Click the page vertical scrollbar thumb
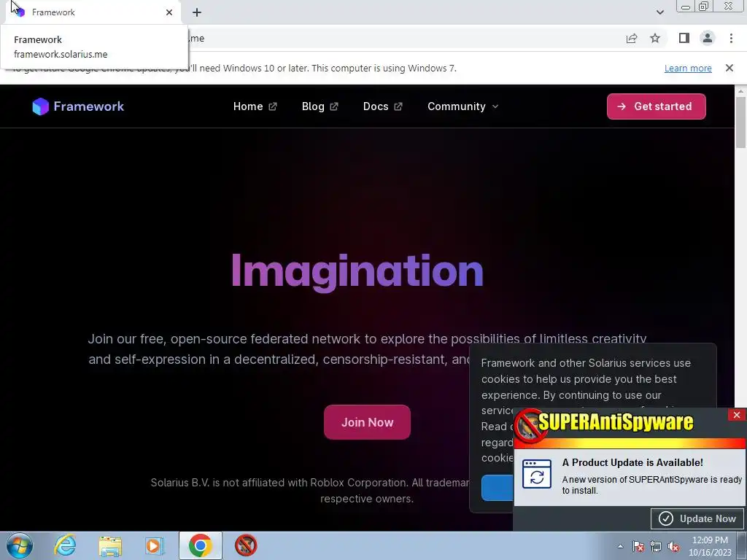 [x=740, y=122]
